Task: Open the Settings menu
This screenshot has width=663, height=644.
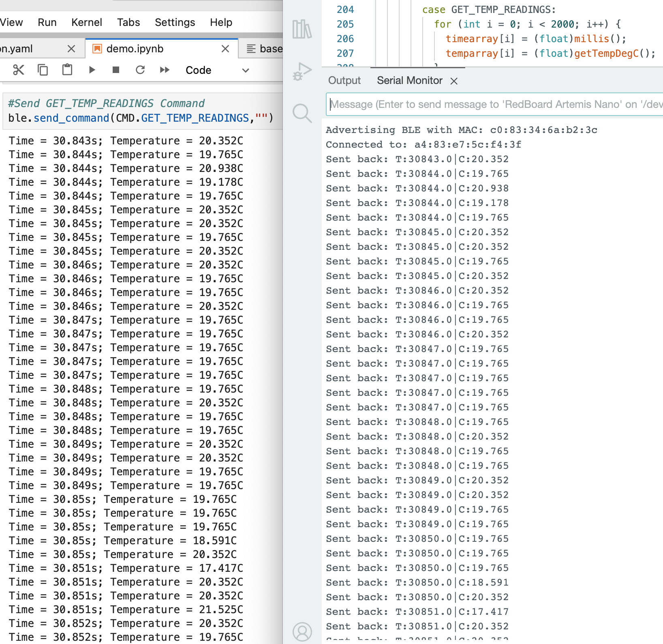Action: (175, 22)
